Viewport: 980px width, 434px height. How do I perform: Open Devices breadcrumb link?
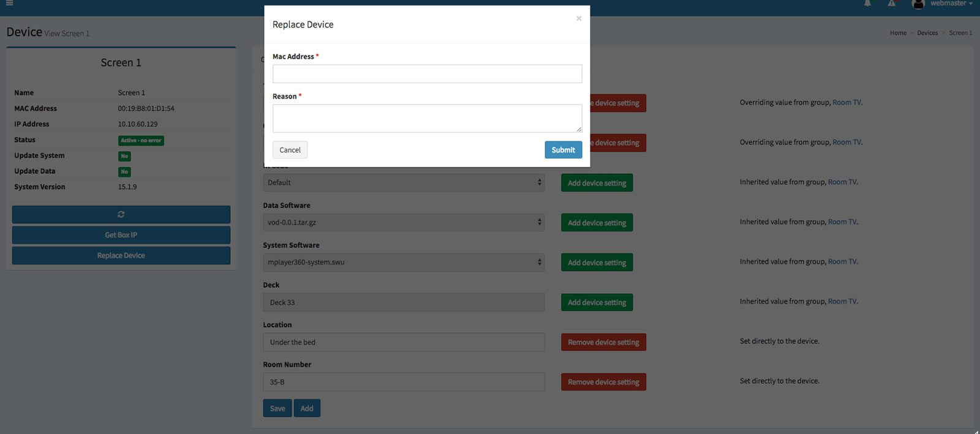coord(927,33)
